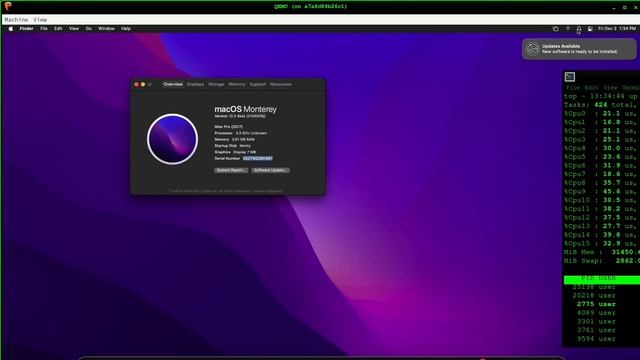Click the macOS Monterey title text
The height and width of the screenshot is (360, 640).
click(245, 109)
